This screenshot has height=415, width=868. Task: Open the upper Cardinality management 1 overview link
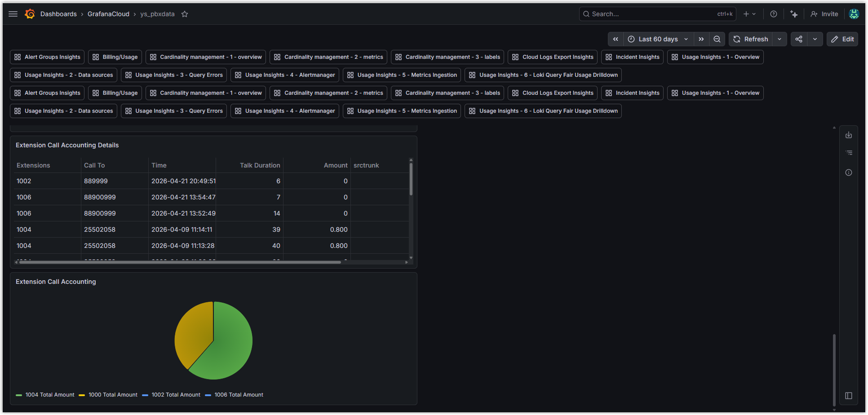point(206,57)
